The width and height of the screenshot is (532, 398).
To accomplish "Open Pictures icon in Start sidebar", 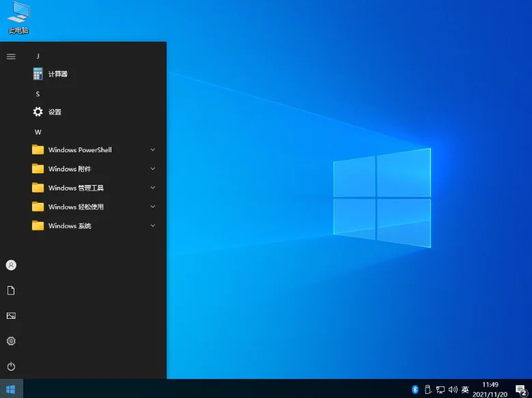I will (11, 316).
